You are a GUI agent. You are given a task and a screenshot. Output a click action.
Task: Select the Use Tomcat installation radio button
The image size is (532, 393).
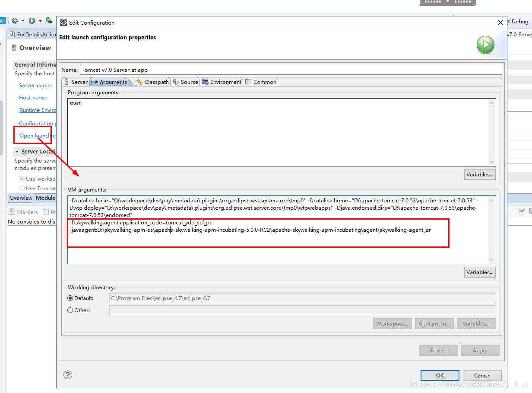22,188
